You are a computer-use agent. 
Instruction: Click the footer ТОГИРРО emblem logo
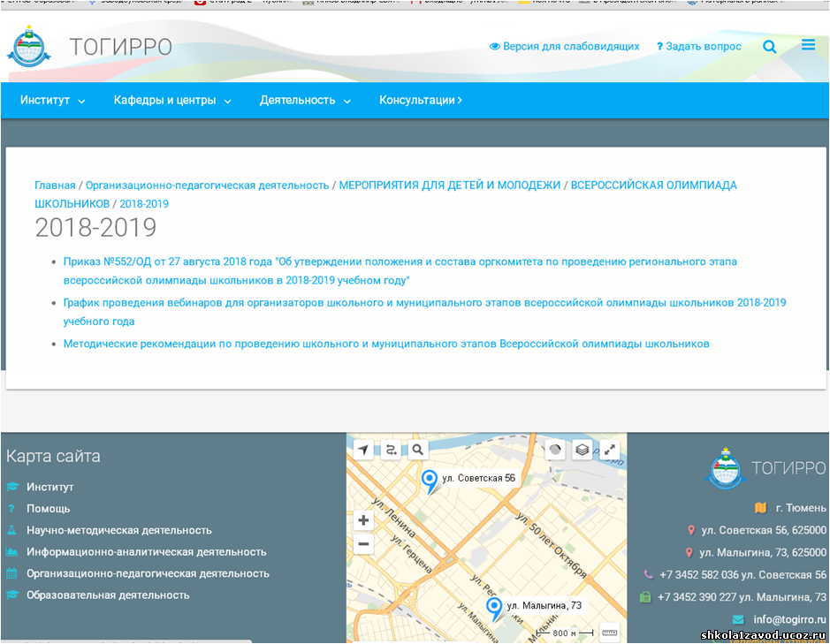[x=725, y=468]
